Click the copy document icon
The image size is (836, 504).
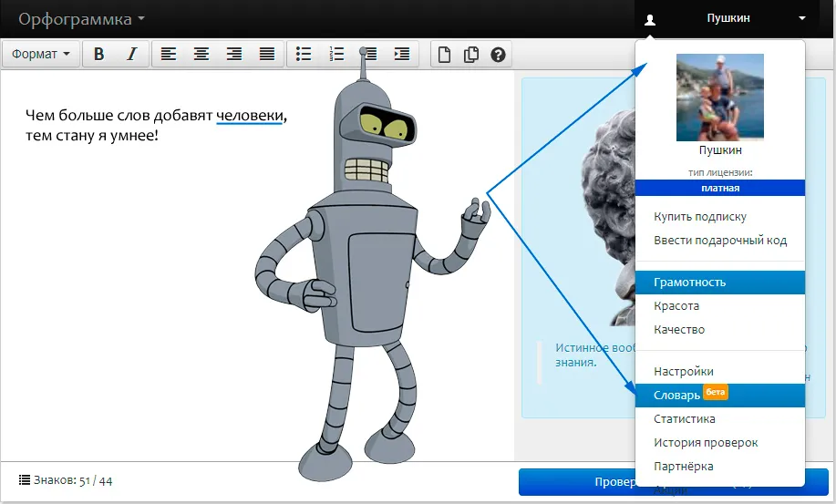coord(470,55)
